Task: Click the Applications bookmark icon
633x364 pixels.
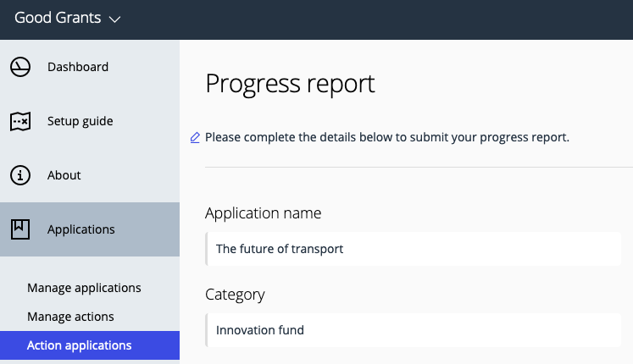Action: pyautogui.click(x=20, y=229)
